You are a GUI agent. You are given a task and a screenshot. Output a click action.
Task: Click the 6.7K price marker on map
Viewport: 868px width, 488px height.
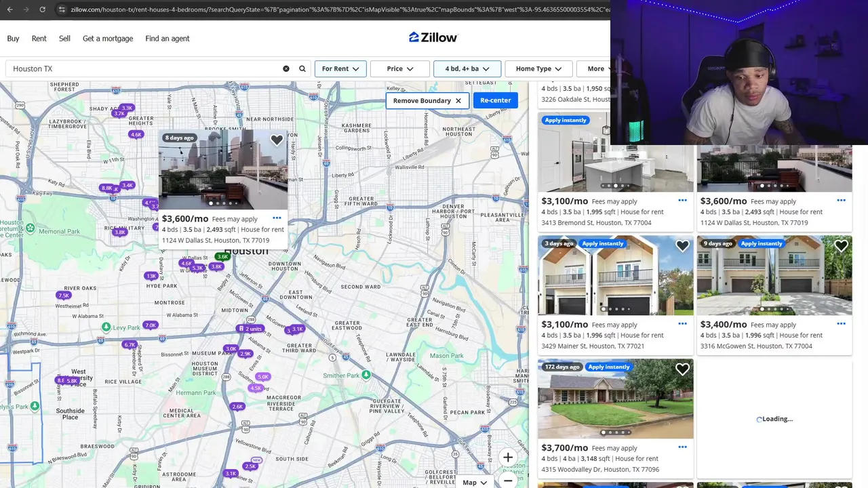(x=130, y=345)
